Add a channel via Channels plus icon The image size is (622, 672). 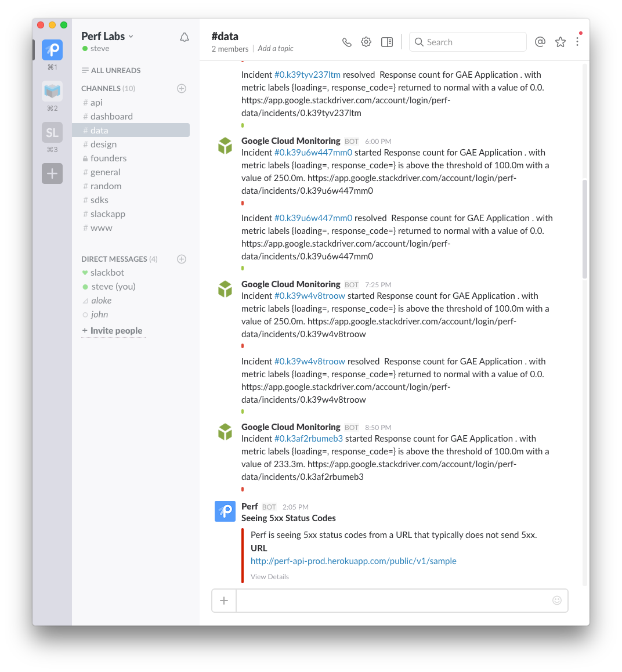[x=182, y=88]
